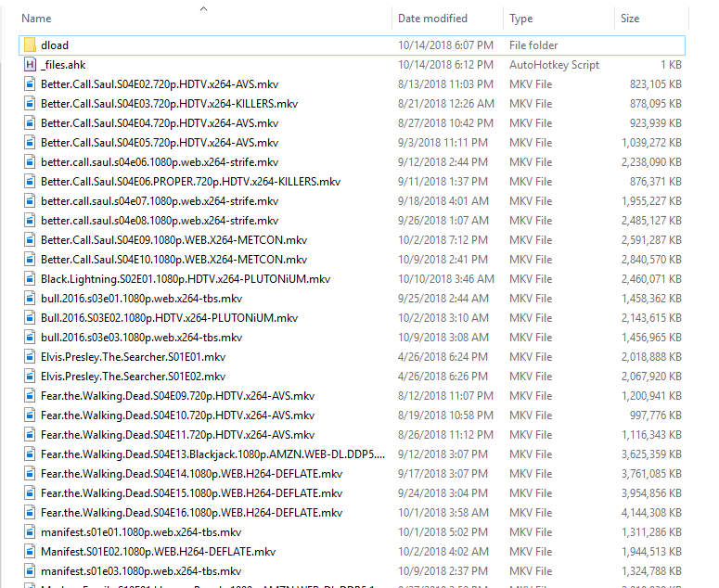
Task: Click the _files.ahk AutoHotkey script icon
Action: point(30,65)
